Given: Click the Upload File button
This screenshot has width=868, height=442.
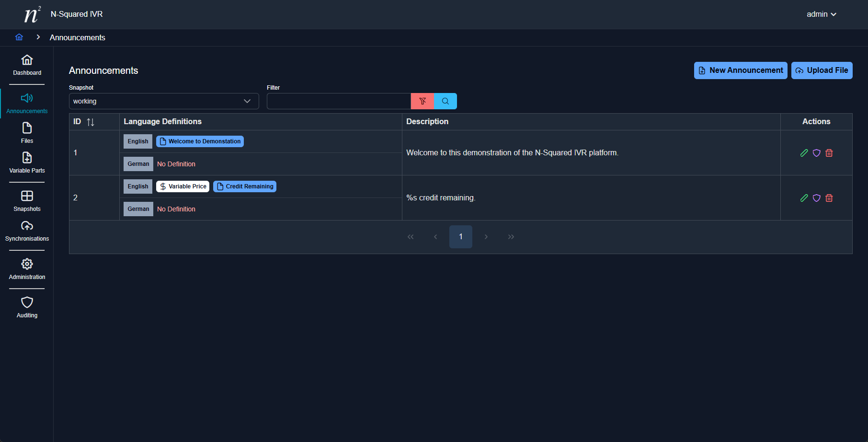Looking at the screenshot, I should (x=821, y=70).
